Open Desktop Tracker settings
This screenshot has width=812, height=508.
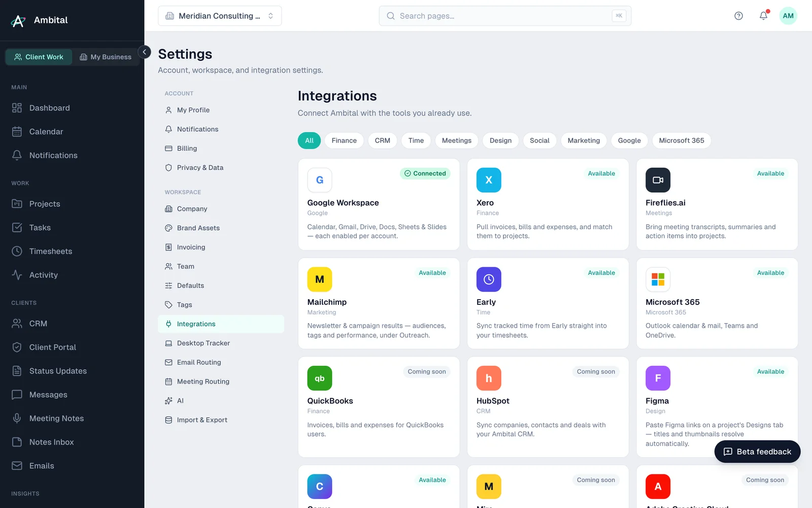tap(221, 343)
